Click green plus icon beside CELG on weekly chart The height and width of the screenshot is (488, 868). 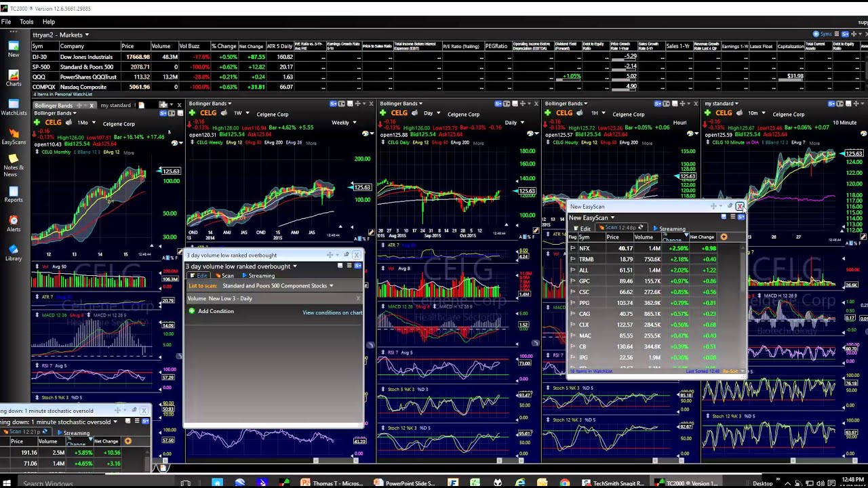[192, 113]
